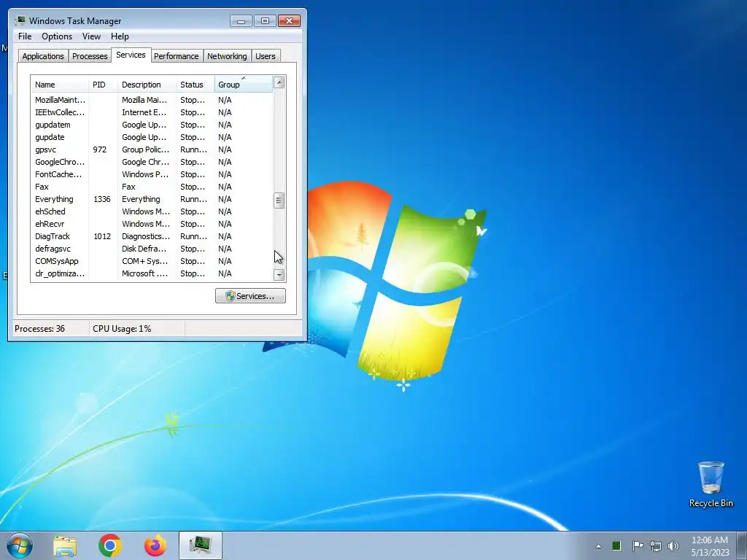The width and height of the screenshot is (747, 560).
Task: Select the gupdate service row
Action: coord(152,137)
